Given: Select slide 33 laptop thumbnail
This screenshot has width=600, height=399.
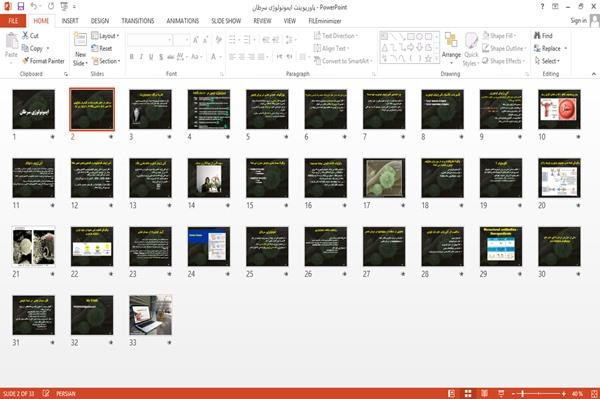Looking at the screenshot, I should click(150, 315).
